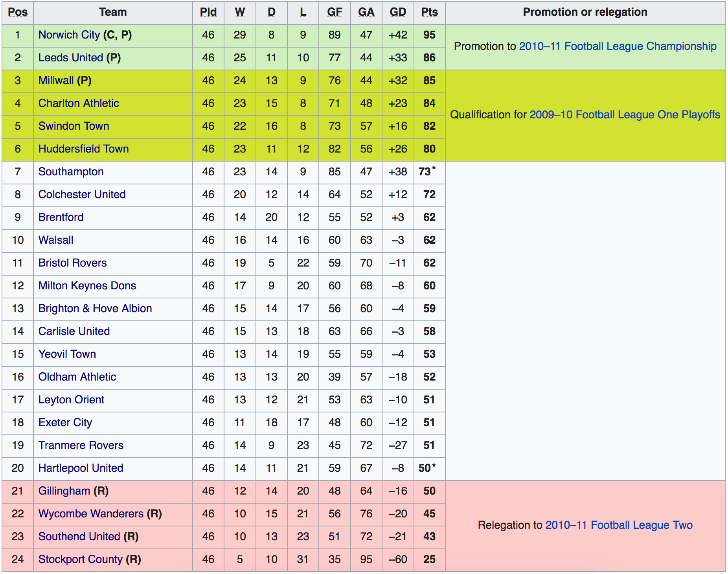Open Brighton & Hove Albion page
The image size is (728, 574).
[95, 309]
